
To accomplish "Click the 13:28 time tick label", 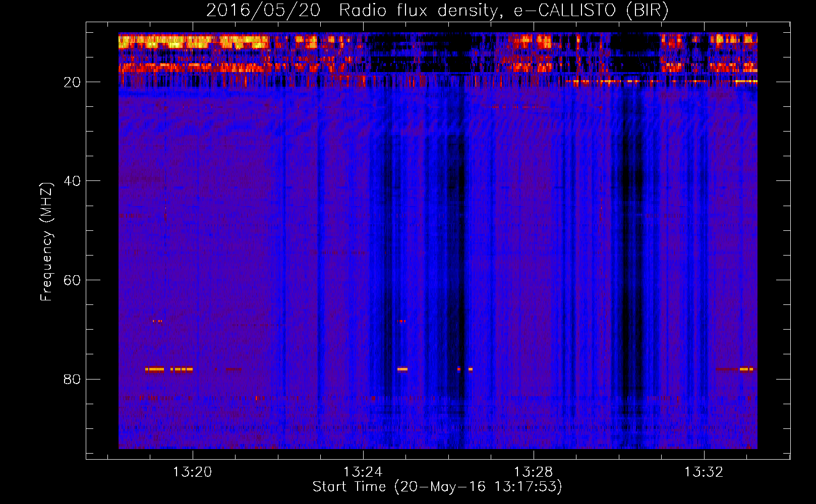I will [x=533, y=472].
